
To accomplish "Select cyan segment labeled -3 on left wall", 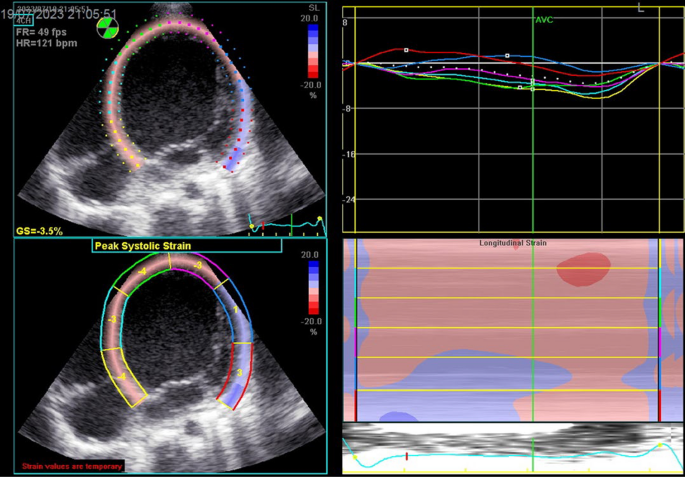I will [x=112, y=320].
